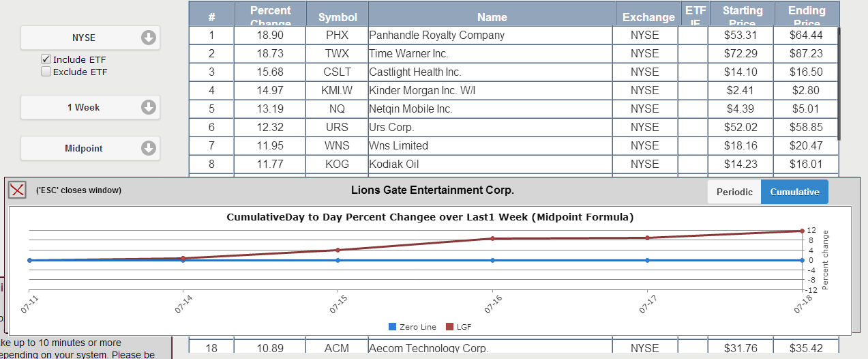Close the chart popup with red X icon

pos(17,190)
